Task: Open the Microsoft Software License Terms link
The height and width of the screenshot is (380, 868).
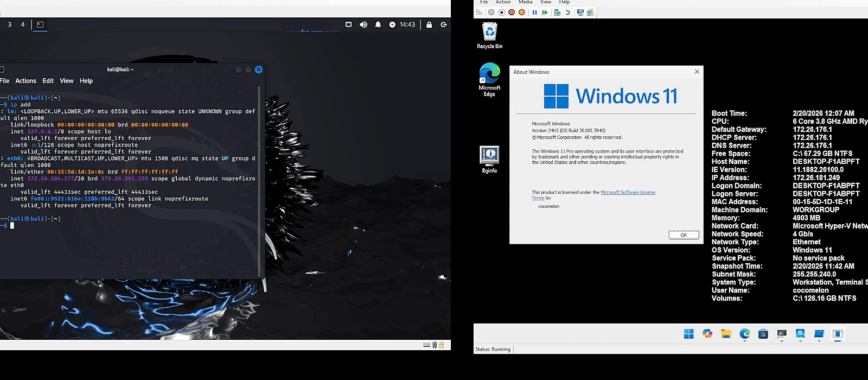Action: [x=628, y=192]
